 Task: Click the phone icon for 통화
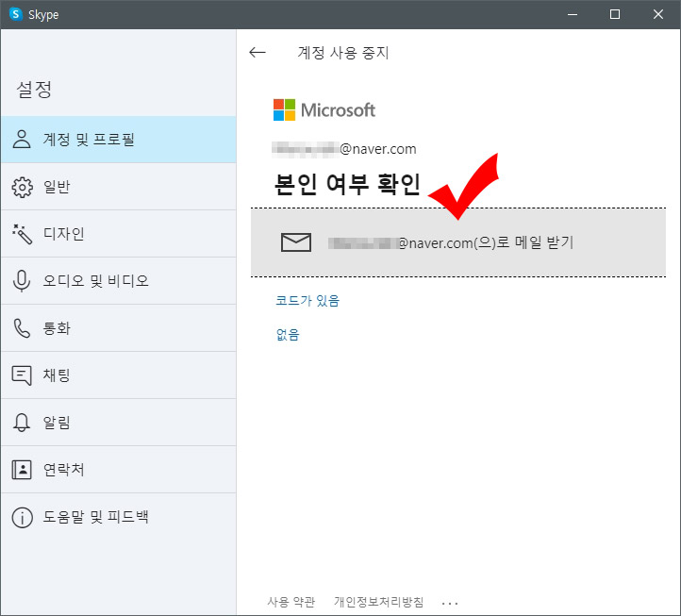coord(22,328)
